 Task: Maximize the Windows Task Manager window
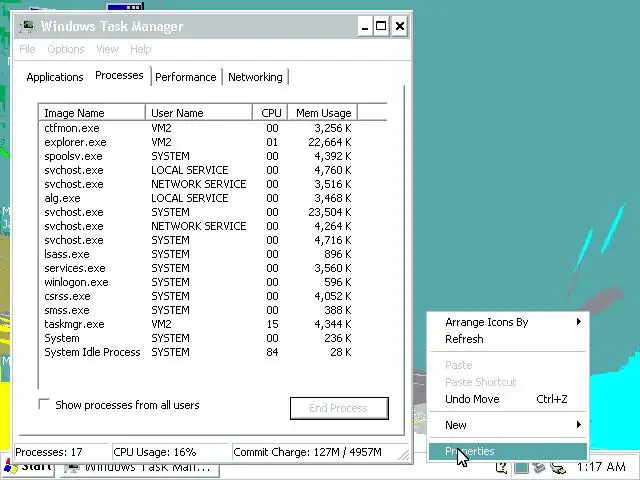381,27
